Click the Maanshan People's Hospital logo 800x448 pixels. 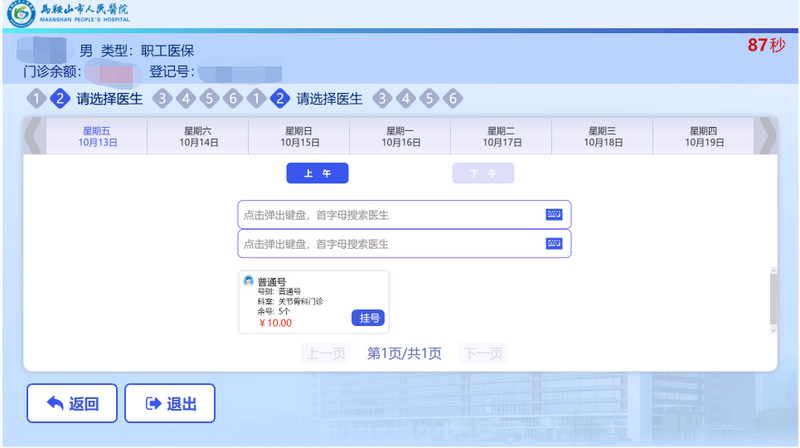click(68, 14)
